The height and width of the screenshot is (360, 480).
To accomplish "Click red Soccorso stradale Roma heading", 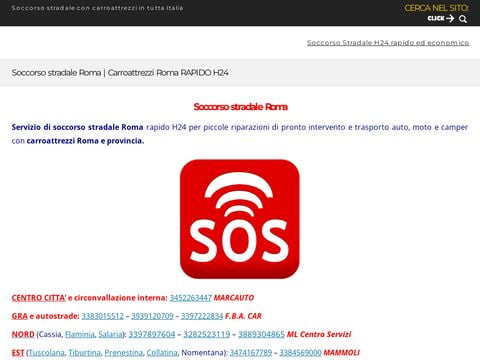I will pos(240,107).
